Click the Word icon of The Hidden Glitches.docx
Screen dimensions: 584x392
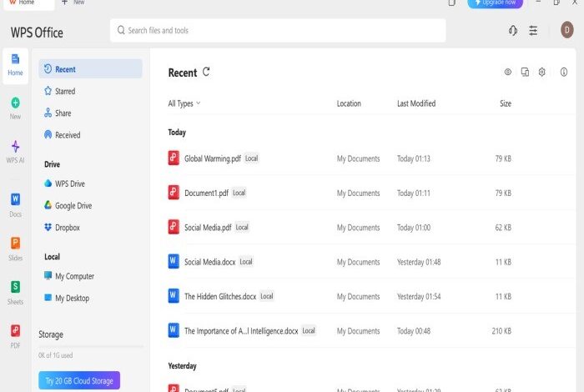click(174, 296)
